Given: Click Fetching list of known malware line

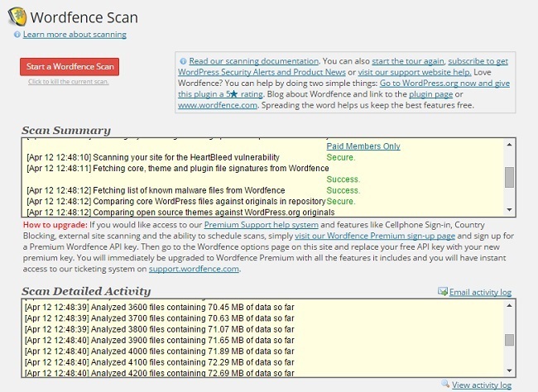Looking at the screenshot, I should pyautogui.click(x=156, y=190).
